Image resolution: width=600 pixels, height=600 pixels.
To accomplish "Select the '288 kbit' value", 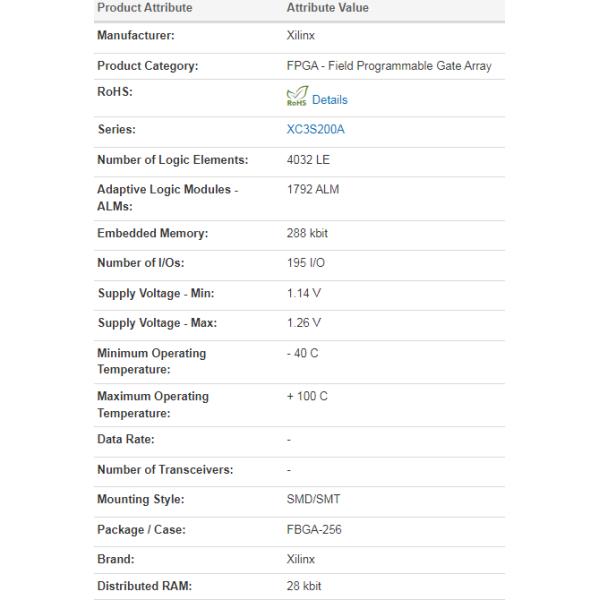I will 307,233.
